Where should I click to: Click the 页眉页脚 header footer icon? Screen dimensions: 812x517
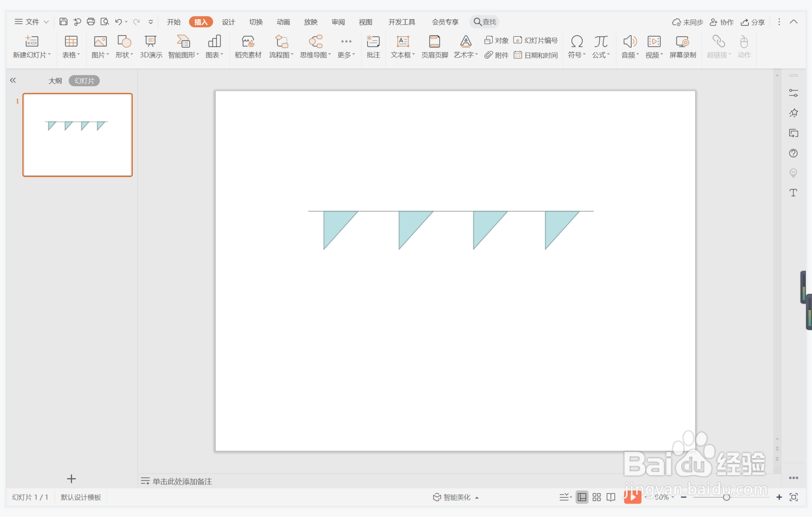(x=435, y=42)
